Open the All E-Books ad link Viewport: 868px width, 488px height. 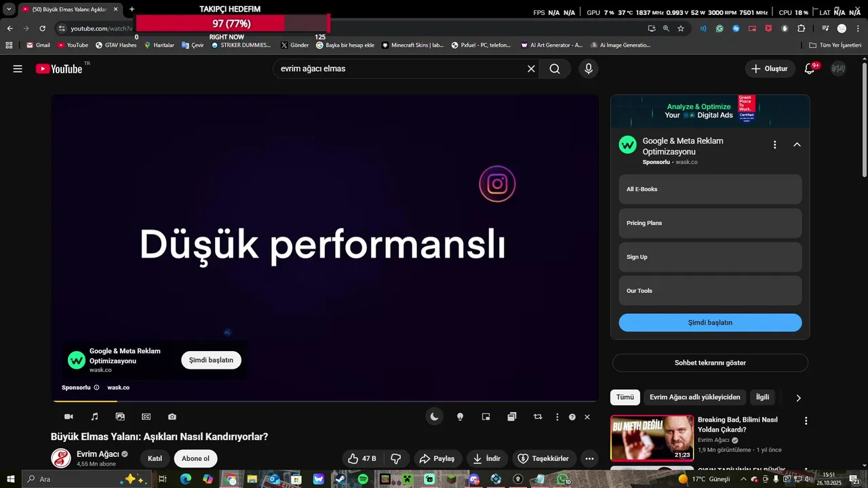(710, 189)
